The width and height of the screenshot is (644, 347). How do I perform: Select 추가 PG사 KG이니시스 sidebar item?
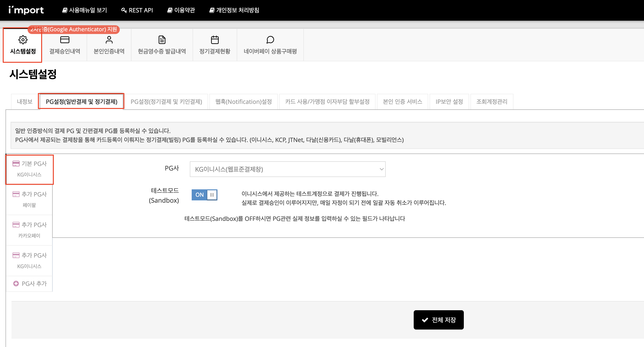pos(29,261)
